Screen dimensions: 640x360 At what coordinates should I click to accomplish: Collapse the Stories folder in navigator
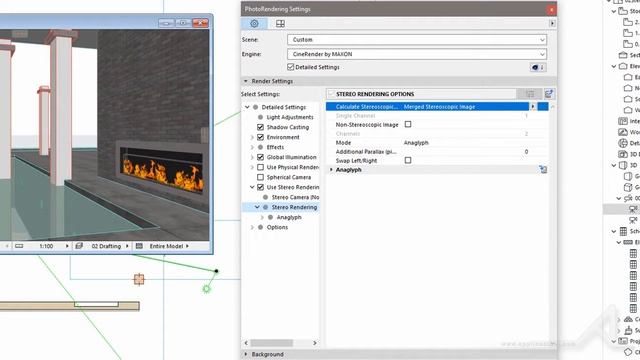(614, 11)
